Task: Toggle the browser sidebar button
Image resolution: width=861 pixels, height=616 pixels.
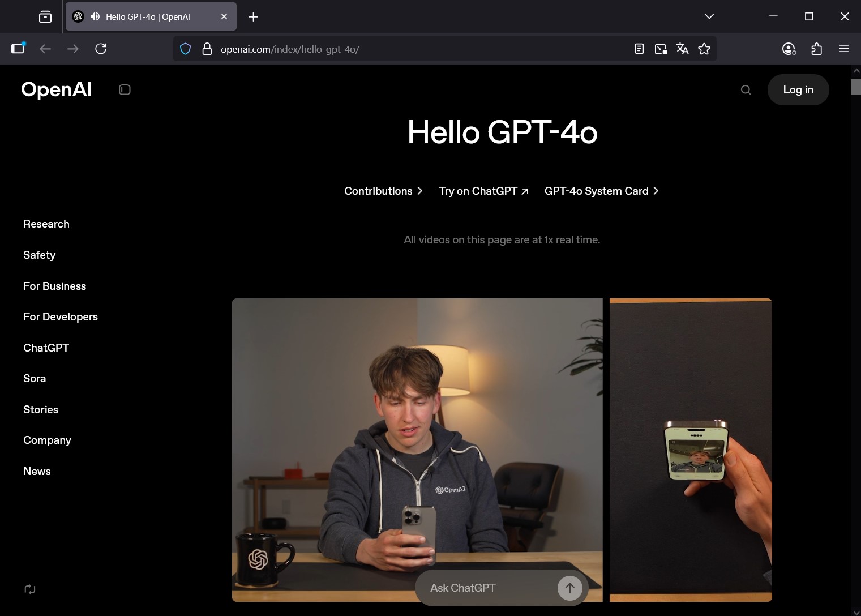Action: [18, 49]
